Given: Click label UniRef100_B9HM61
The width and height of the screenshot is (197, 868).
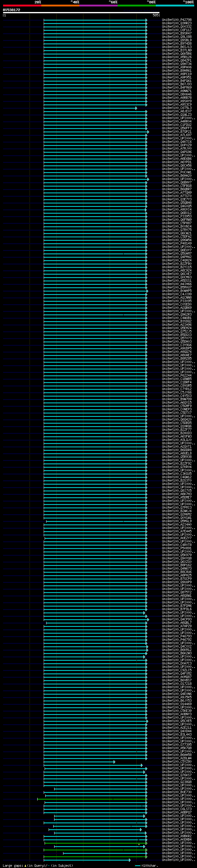Looking at the screenshot, I should click(177, 71).
